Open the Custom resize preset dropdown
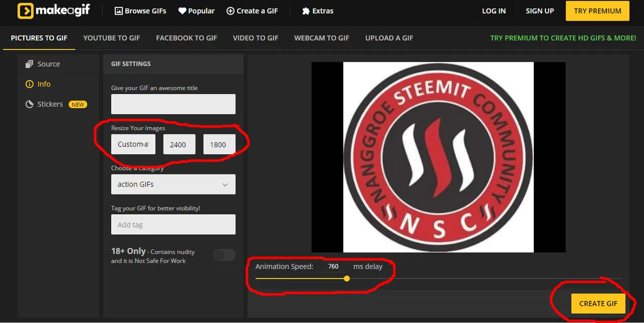The width and height of the screenshot is (644, 323). pos(133,144)
